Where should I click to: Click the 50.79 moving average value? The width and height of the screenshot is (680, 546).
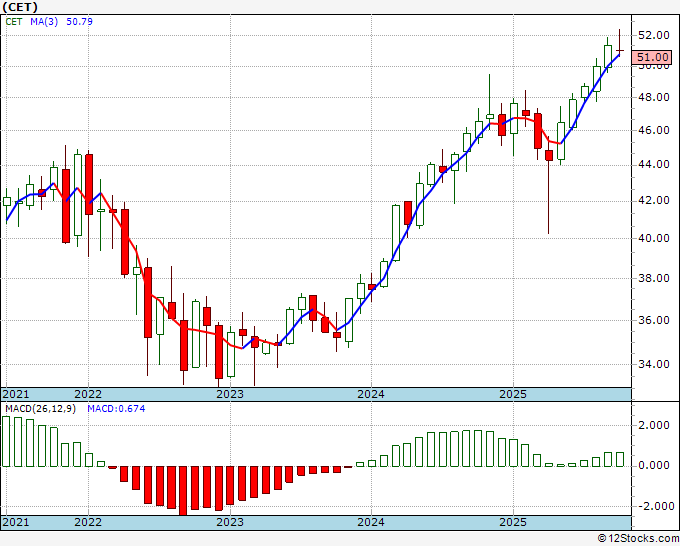pyautogui.click(x=79, y=22)
